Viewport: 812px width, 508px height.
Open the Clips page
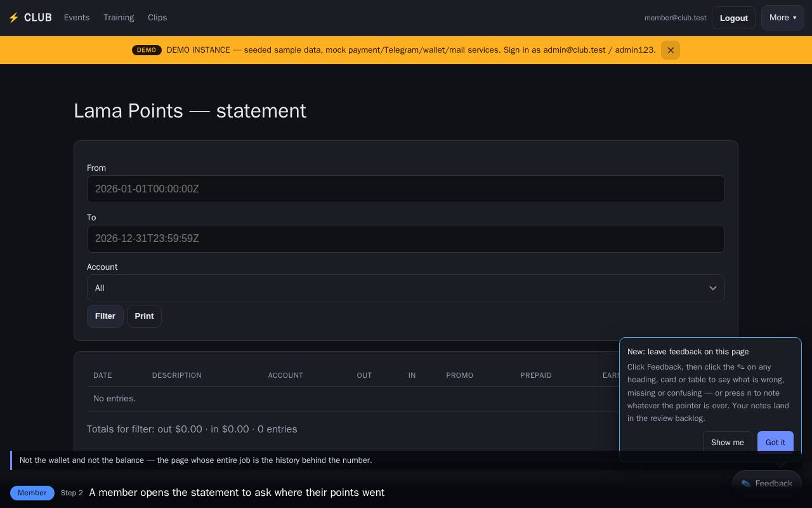click(157, 18)
